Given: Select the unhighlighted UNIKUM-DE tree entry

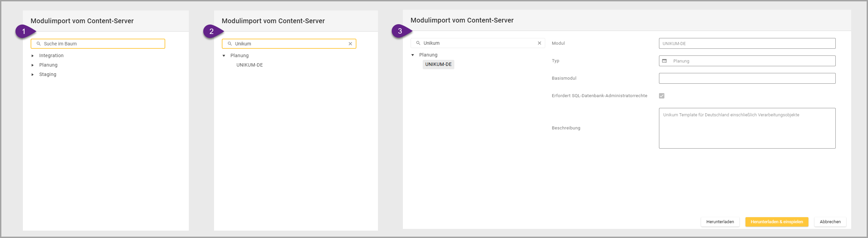Looking at the screenshot, I should click(x=249, y=65).
